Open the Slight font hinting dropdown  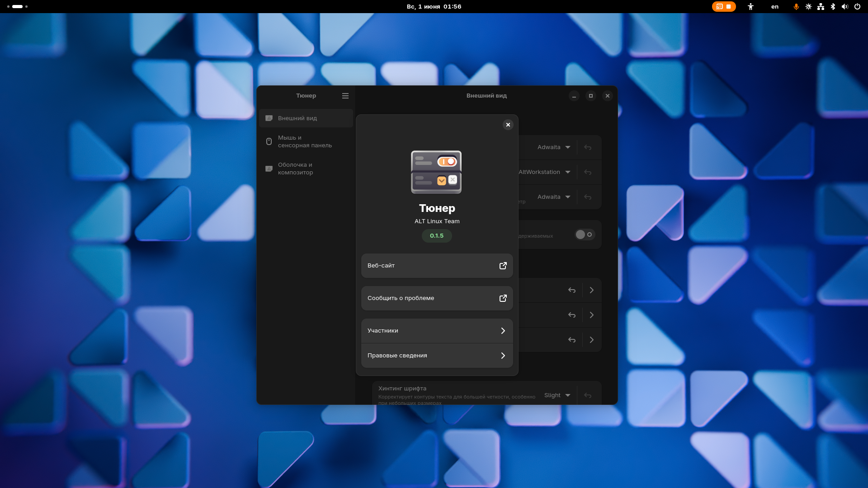click(x=557, y=395)
